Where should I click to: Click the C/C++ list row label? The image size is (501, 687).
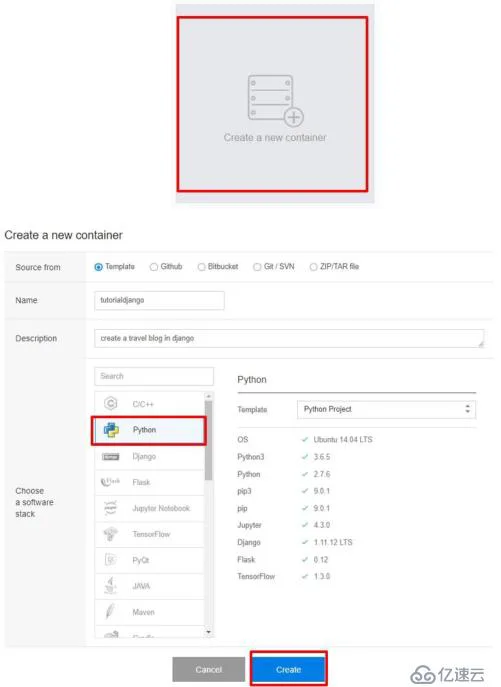143,404
